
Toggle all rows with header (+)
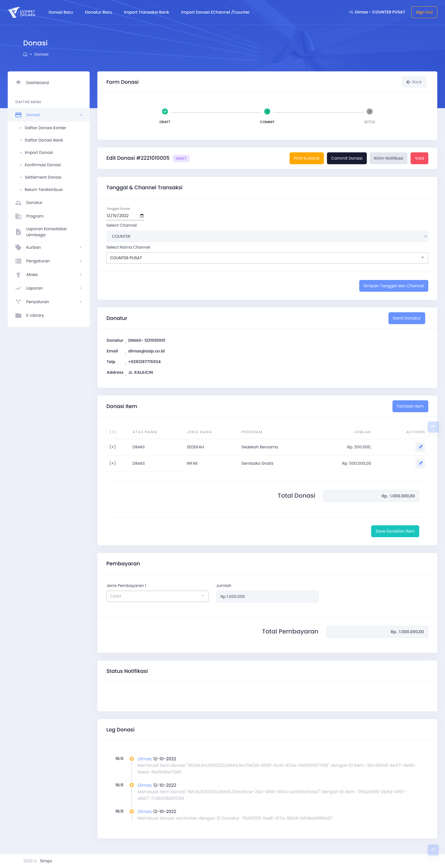click(x=112, y=432)
